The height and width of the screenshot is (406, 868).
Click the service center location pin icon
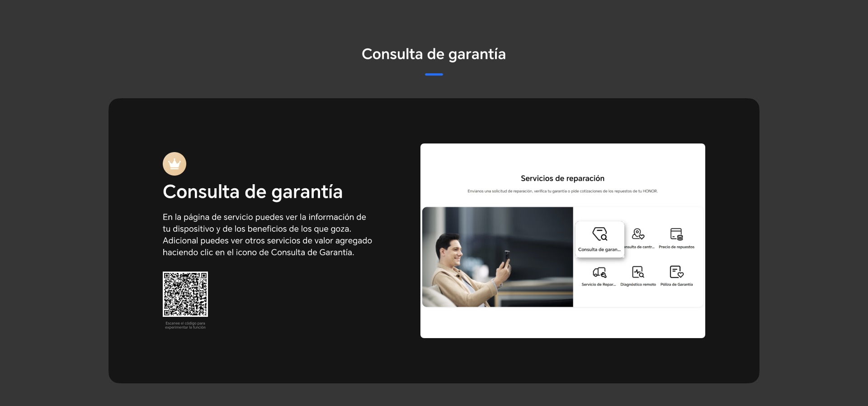pyautogui.click(x=638, y=234)
